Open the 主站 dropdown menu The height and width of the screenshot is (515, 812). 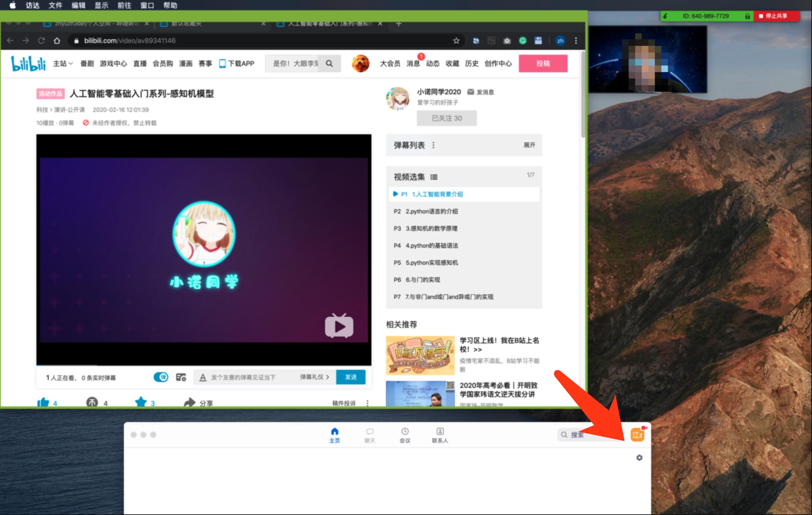coord(62,63)
